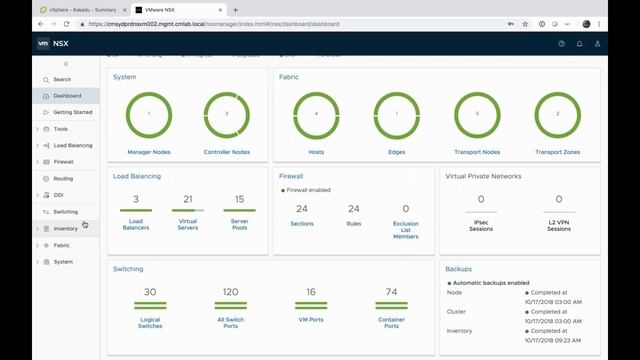Open the Transport Zones link
640x360 pixels.
(x=558, y=152)
